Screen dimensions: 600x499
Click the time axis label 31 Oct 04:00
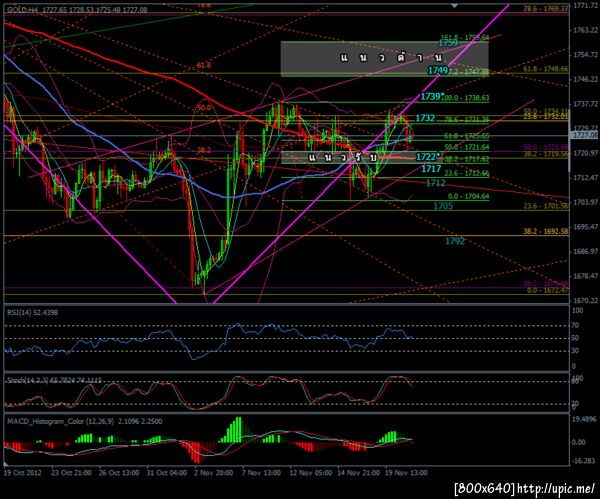click(166, 473)
